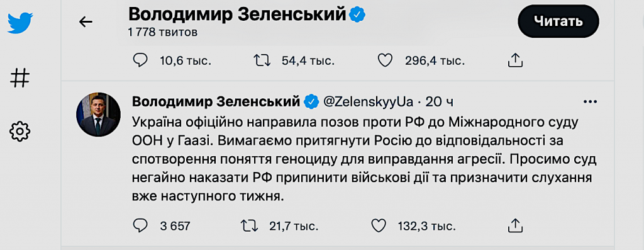Share the Hague lawsuit tweet
The width and height of the screenshot is (644, 250).
[514, 225]
